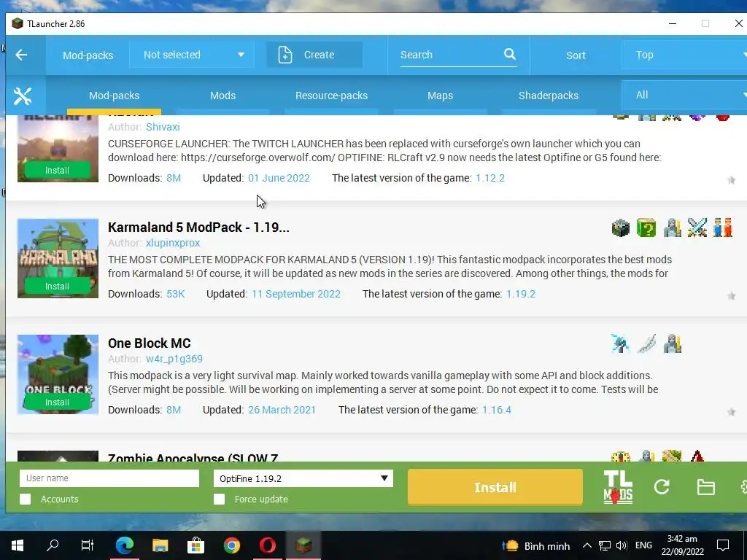
Task: Switch to the Mods tab
Action: tap(223, 96)
